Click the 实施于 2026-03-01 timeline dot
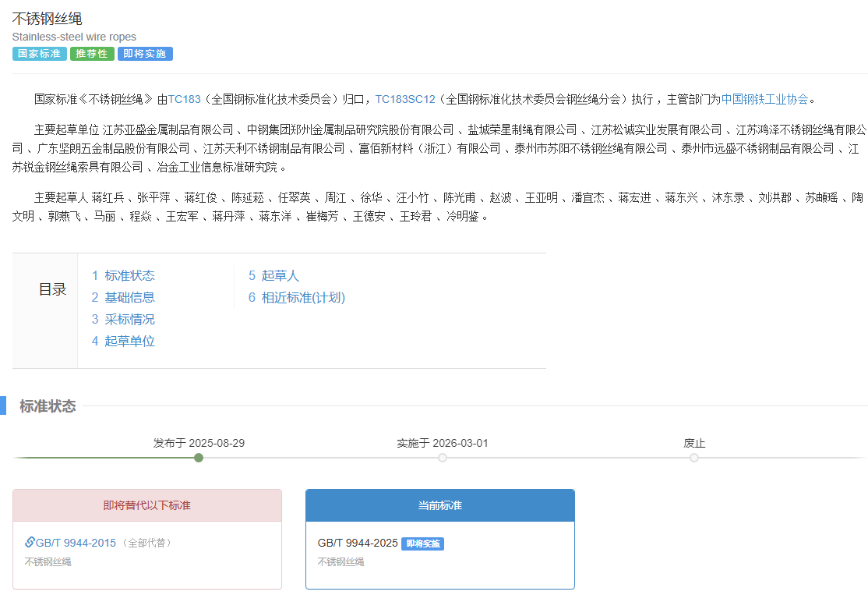The height and width of the screenshot is (602, 868). [x=443, y=458]
